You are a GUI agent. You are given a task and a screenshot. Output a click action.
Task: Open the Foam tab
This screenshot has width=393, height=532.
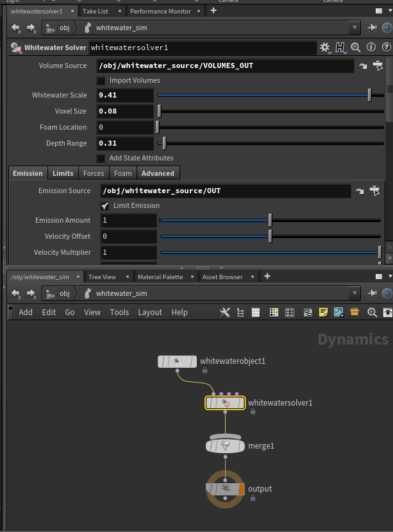click(122, 173)
